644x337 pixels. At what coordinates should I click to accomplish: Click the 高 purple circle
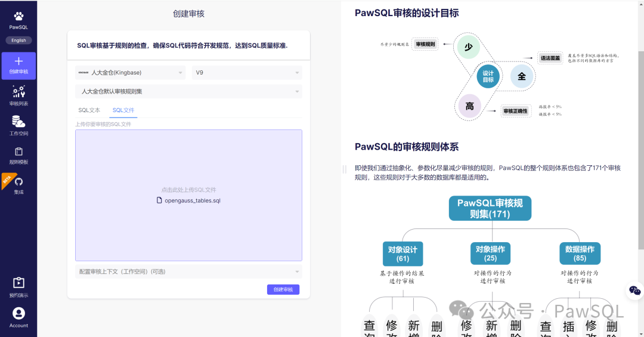(x=469, y=106)
